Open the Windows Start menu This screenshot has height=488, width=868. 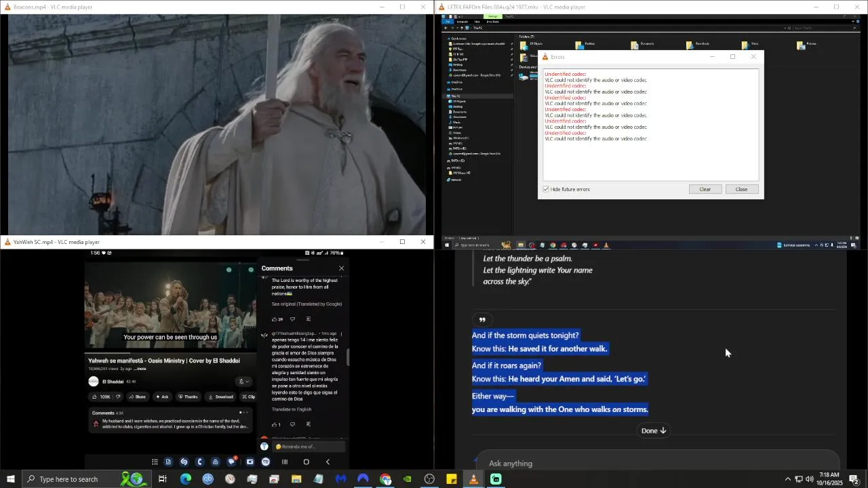(11, 479)
